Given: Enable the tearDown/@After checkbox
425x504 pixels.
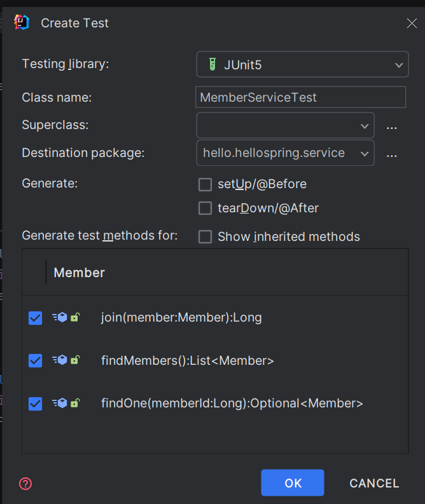Looking at the screenshot, I should pyautogui.click(x=205, y=208).
